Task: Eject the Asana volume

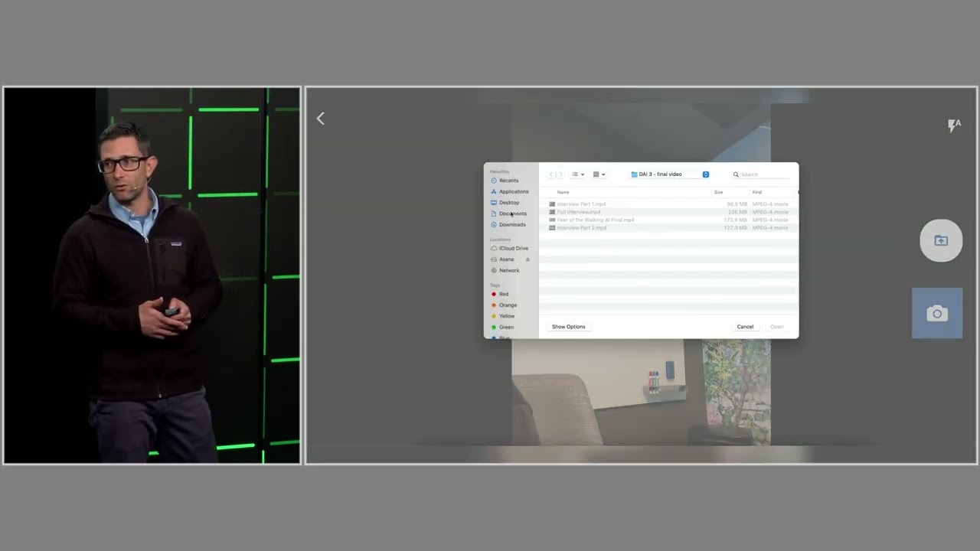Action: click(528, 259)
